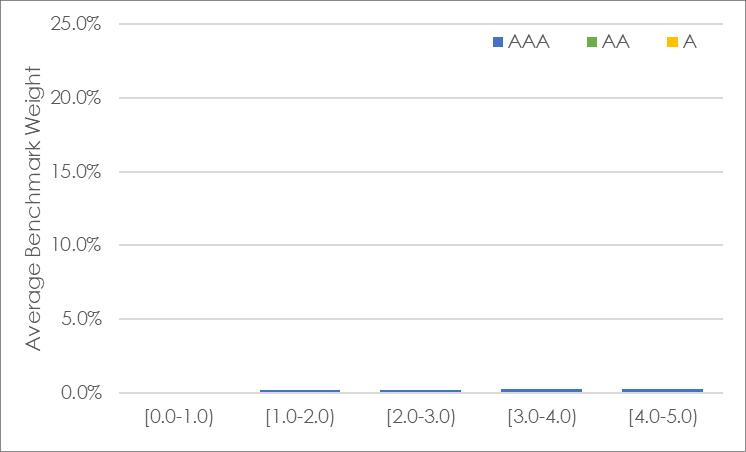Image resolution: width=746 pixels, height=452 pixels.
Task: Select the AAA legend label text
Action: click(x=529, y=42)
